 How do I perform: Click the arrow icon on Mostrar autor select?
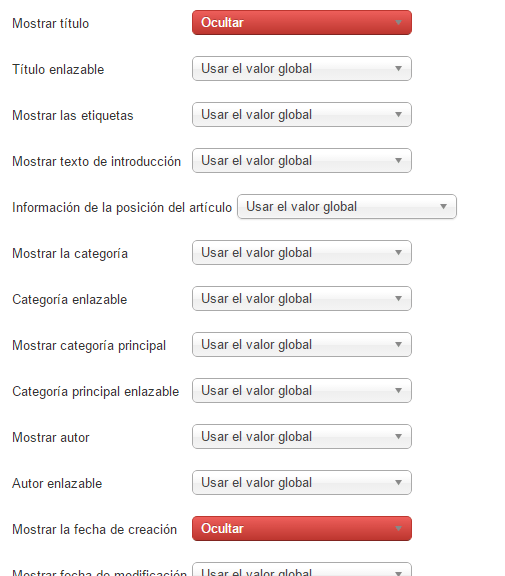[398, 437]
